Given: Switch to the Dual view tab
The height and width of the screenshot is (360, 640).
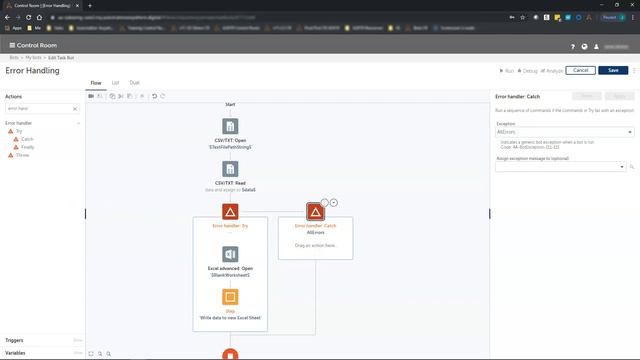Looking at the screenshot, I should (134, 83).
